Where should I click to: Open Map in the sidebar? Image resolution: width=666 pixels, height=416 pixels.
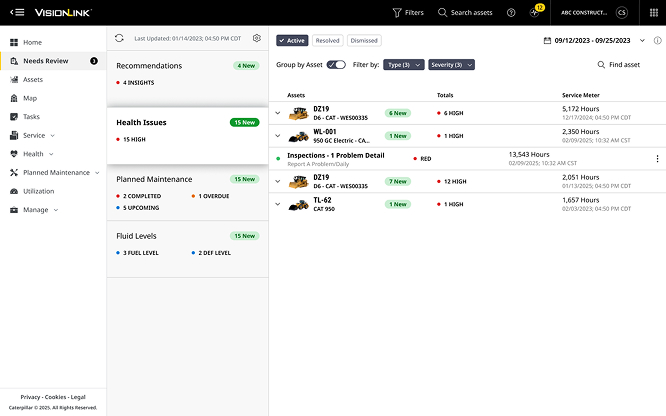[x=53, y=98]
